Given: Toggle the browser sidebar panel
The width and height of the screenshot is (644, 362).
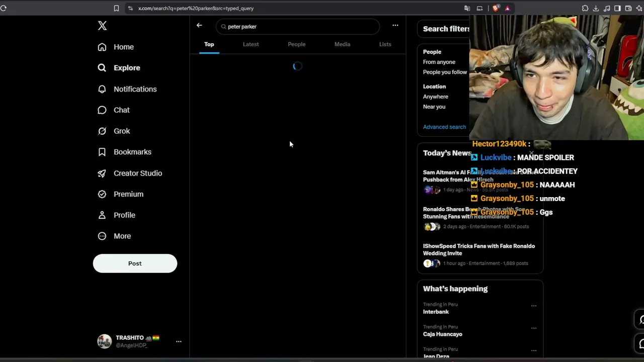Looking at the screenshot, I should [x=617, y=8].
